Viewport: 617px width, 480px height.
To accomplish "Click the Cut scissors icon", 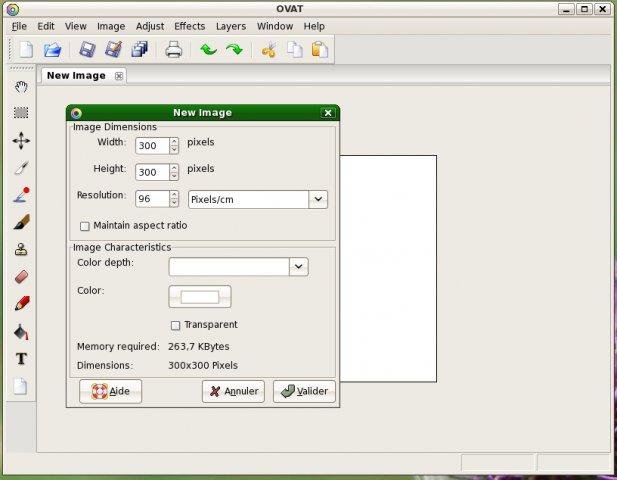I will click(269, 50).
